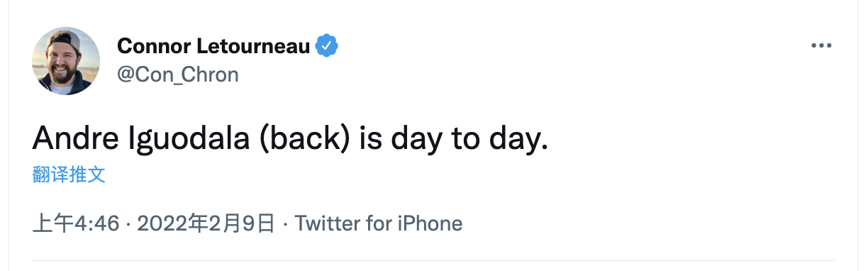This screenshot has height=271, width=868.
Task: Open the three-dot more options menu
Action: pos(820,45)
